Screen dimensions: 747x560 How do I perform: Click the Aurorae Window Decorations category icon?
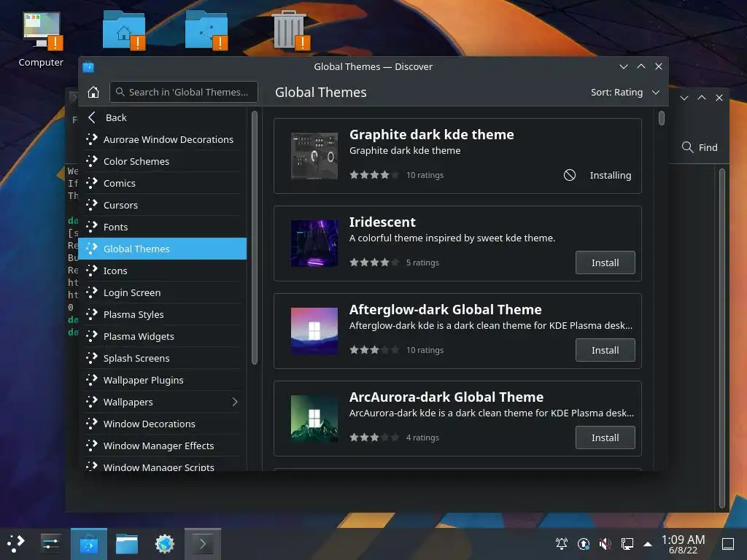tap(91, 139)
